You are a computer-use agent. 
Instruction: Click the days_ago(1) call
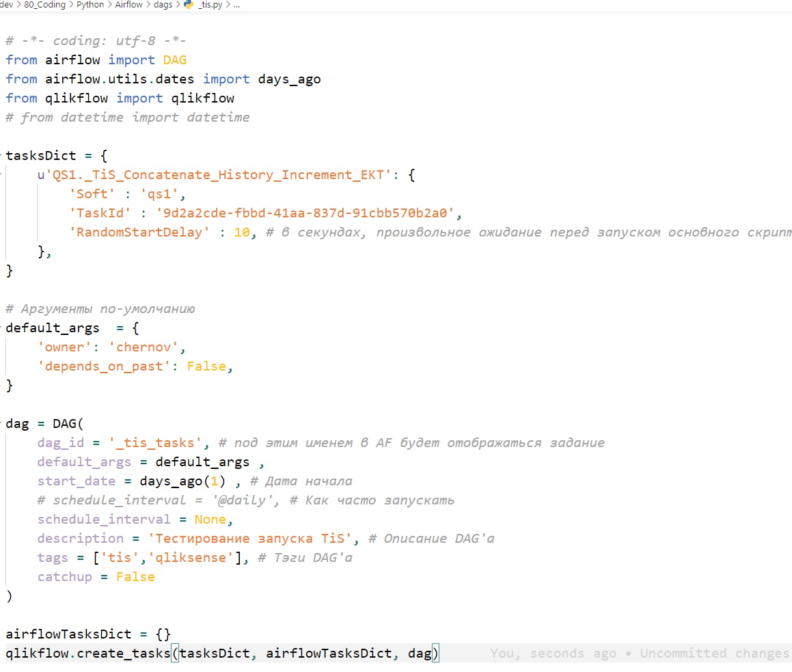[182, 481]
